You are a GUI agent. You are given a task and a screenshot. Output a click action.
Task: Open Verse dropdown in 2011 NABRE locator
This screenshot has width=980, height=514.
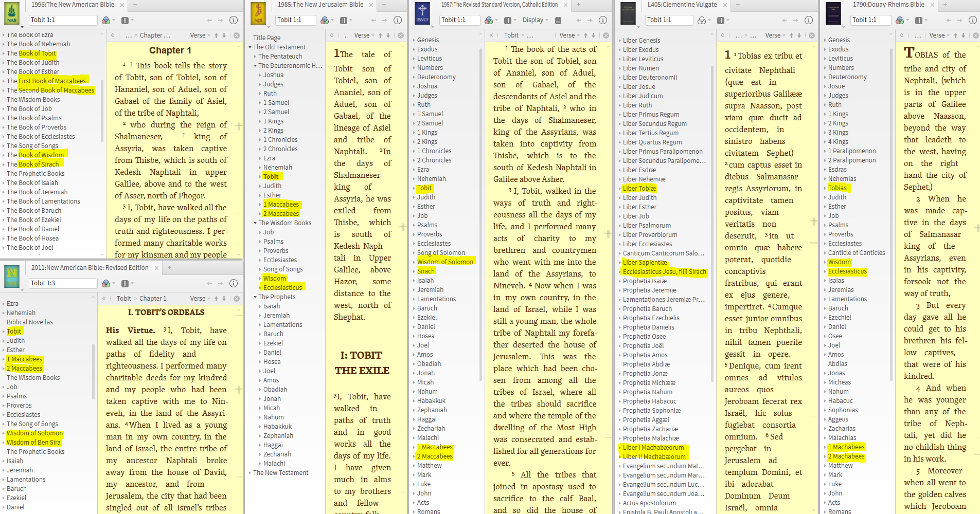pos(200,299)
